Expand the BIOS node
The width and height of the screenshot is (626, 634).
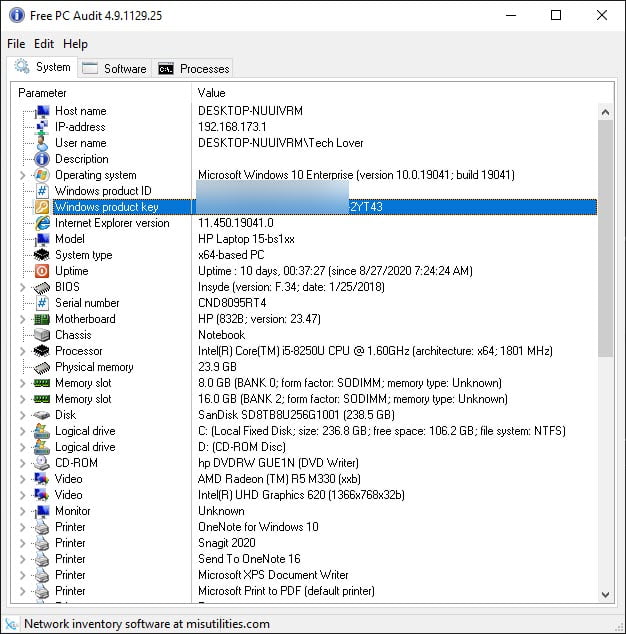point(23,287)
